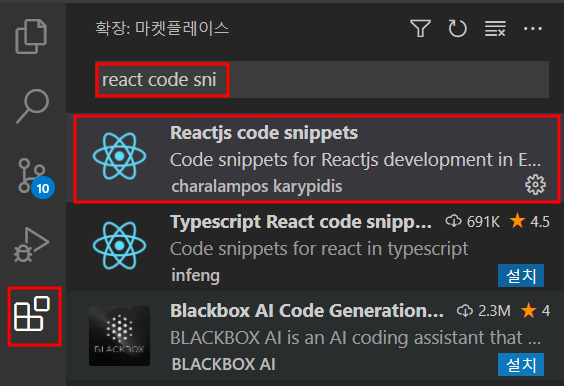The image size is (564, 386).
Task: Clear extension search results
Action: click(495, 28)
